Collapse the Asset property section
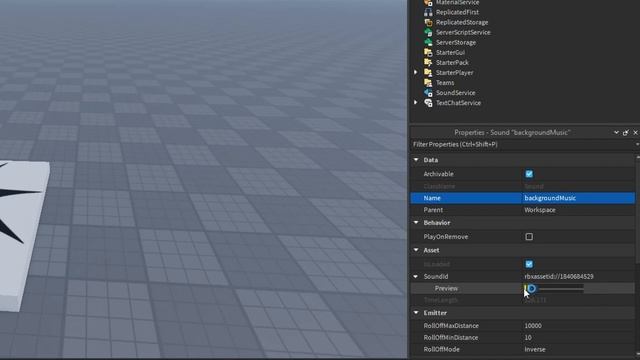 (416, 250)
